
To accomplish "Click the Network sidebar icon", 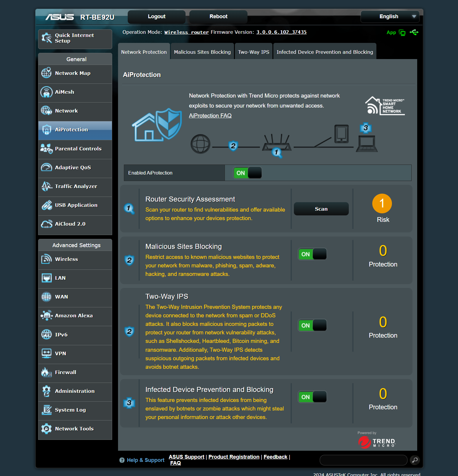I will click(46, 110).
